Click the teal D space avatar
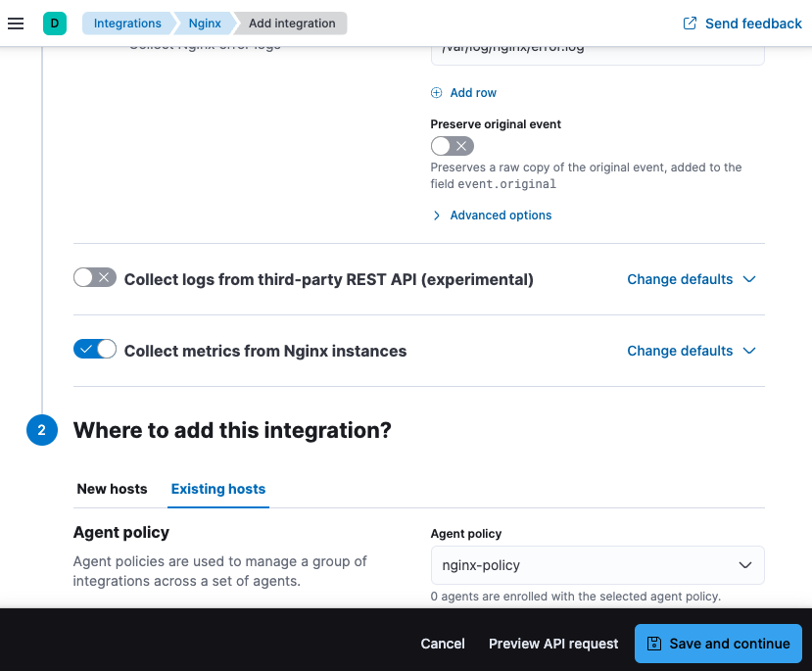Screen dimensions: 812x671 pos(54,22)
